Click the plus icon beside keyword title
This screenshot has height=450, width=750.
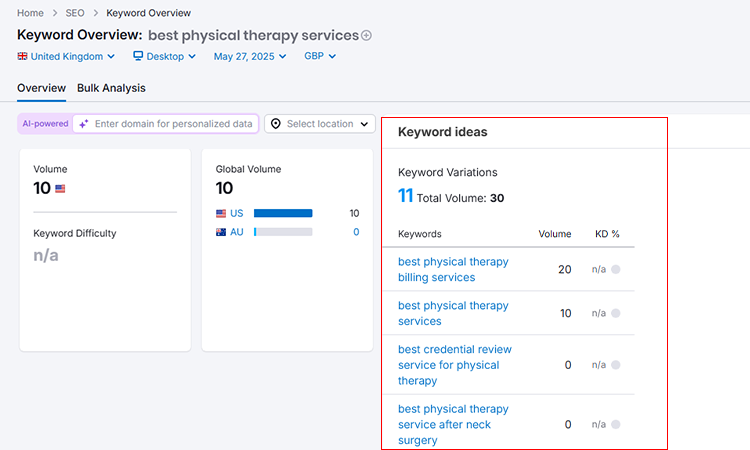pos(366,35)
